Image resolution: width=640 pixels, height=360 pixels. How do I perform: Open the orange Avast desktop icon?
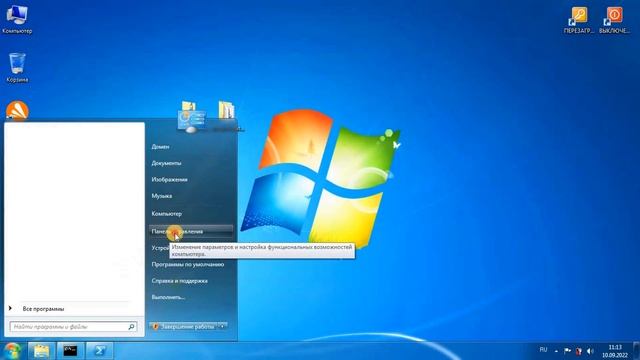[17, 111]
